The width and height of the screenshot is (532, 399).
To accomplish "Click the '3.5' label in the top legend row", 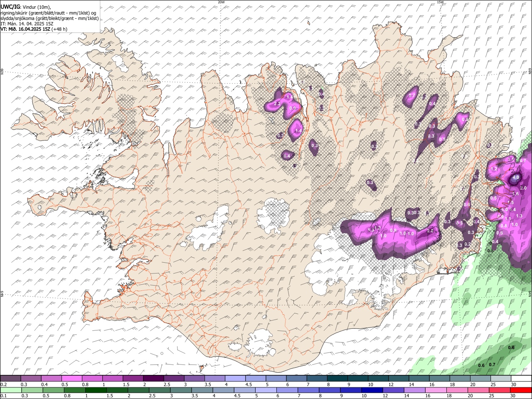I will 207,384.
